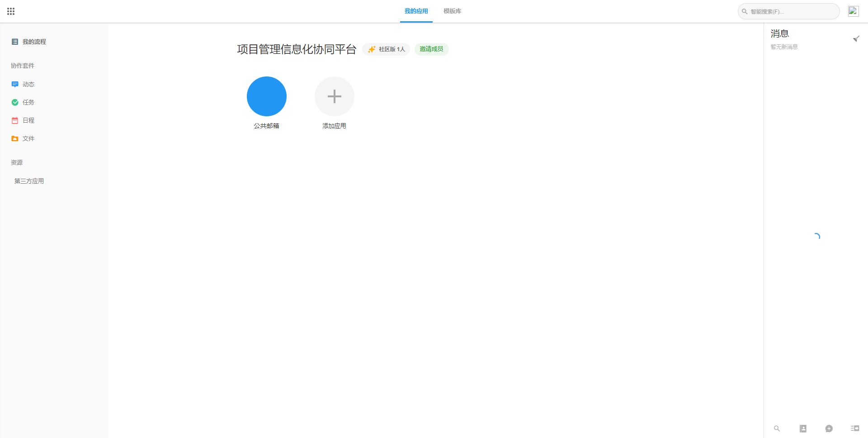Click the search icon in message panel footer
The height and width of the screenshot is (438, 868).
click(777, 428)
